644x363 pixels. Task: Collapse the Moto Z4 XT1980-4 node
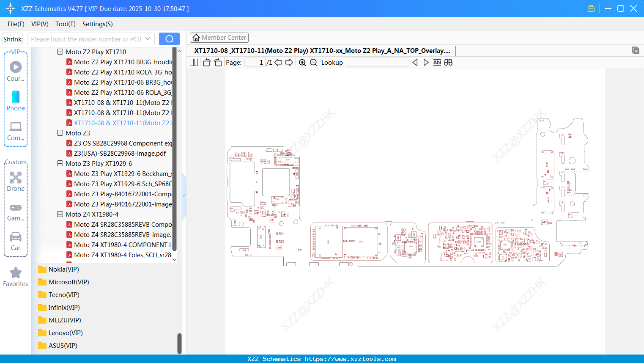click(60, 214)
